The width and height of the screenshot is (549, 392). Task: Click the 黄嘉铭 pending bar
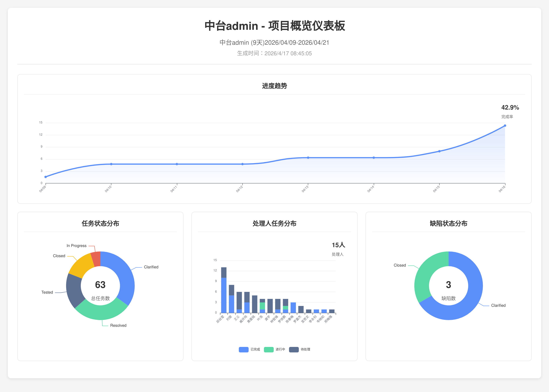(255, 304)
